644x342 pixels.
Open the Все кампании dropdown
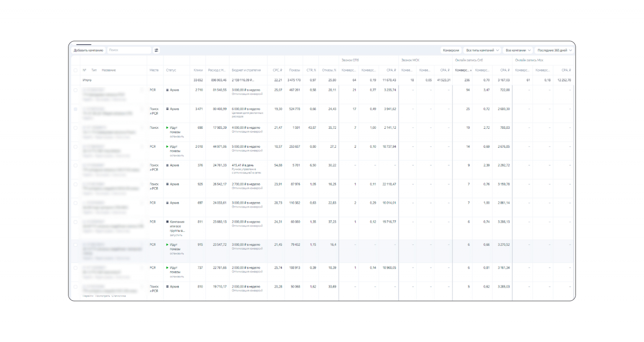pos(518,50)
